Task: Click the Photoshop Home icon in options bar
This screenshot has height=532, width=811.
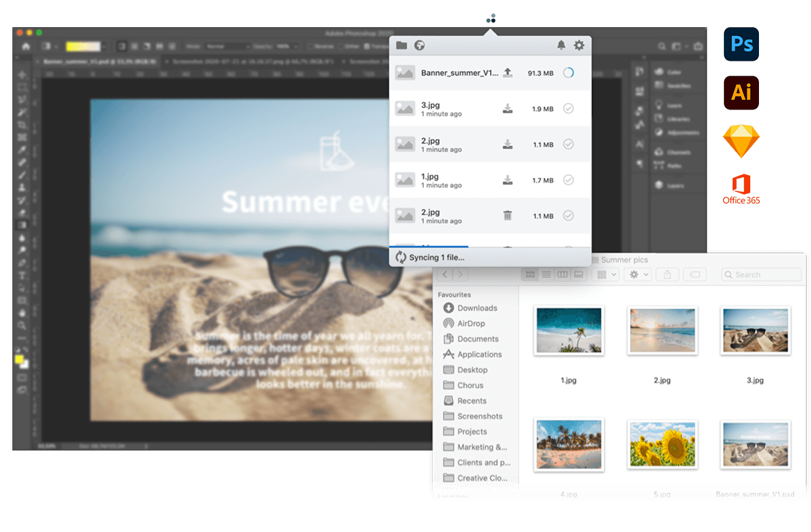Action: tap(26, 47)
